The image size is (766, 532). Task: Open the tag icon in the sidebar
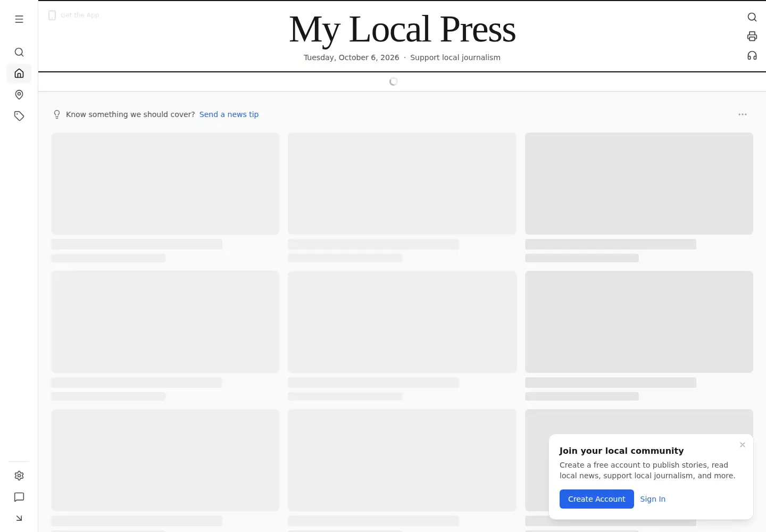[19, 116]
